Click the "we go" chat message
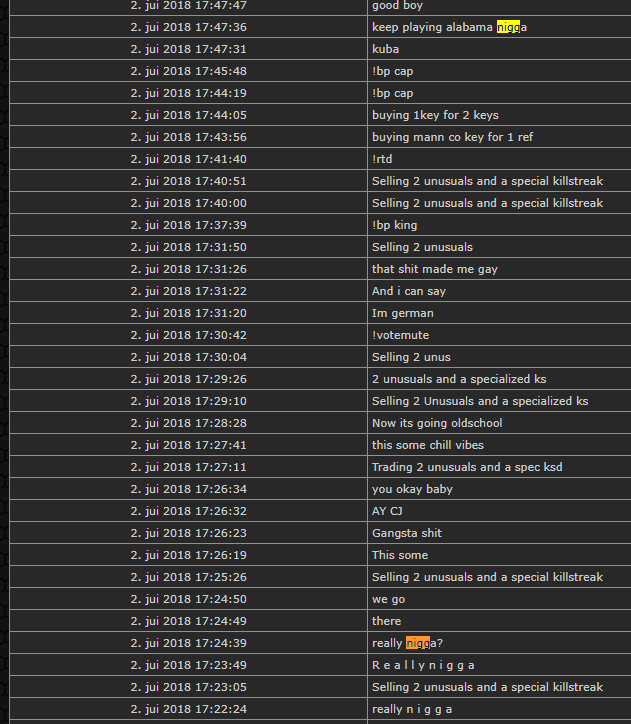This screenshot has height=724, width=631. tap(388, 599)
